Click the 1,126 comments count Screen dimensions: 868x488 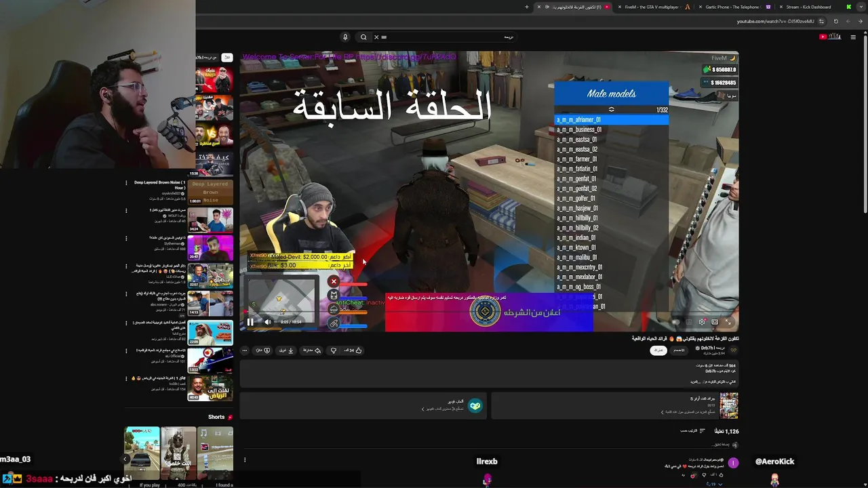click(x=726, y=431)
